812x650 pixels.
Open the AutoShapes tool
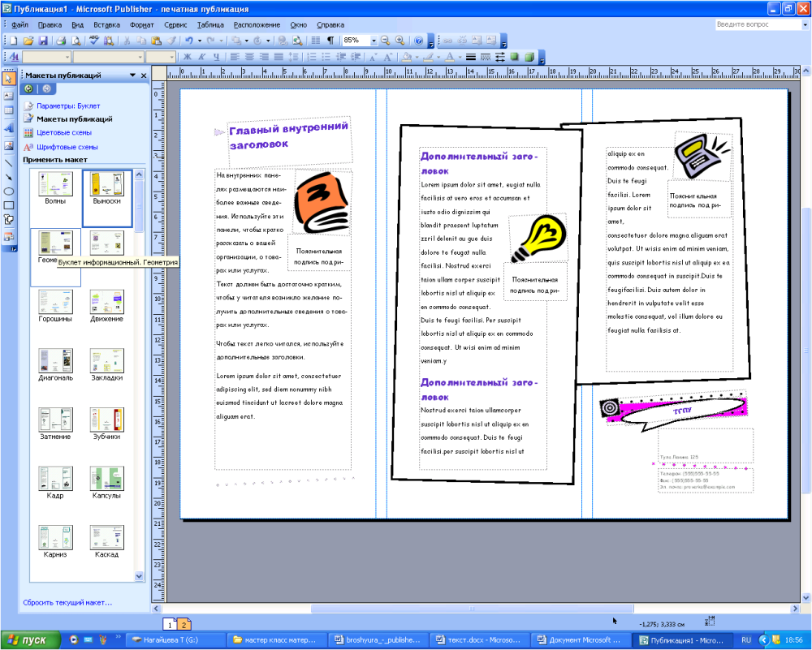point(8,219)
